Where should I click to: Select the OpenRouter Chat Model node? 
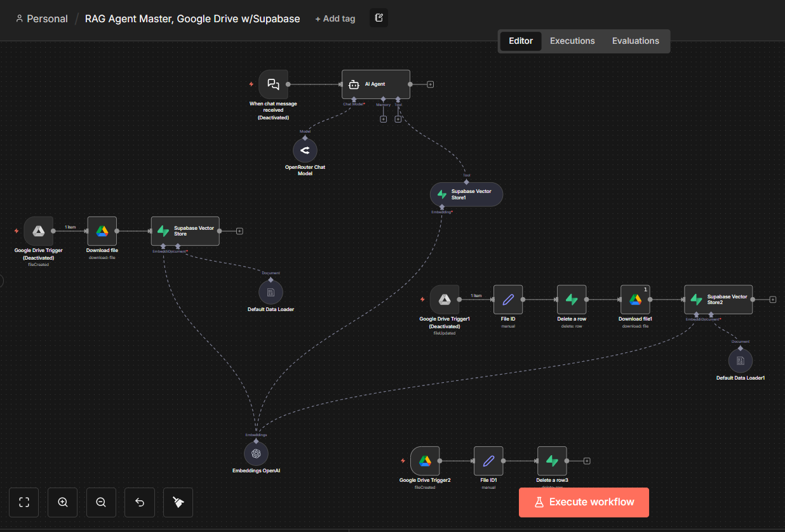[x=305, y=150]
